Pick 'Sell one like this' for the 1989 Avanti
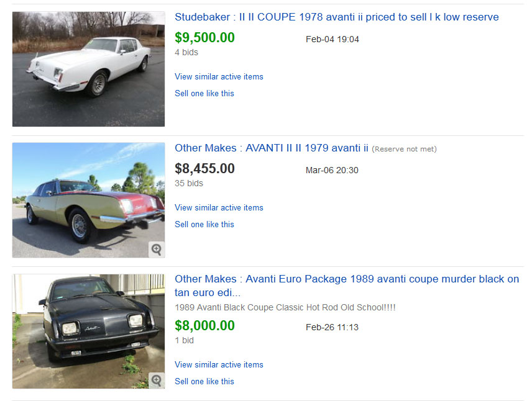The height and width of the screenshot is (401, 532). pos(204,382)
